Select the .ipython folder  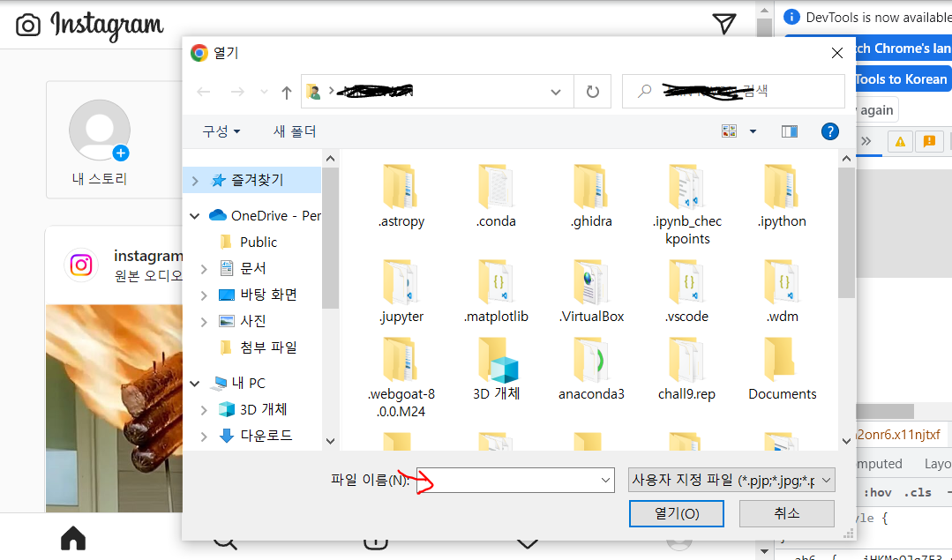782,196
